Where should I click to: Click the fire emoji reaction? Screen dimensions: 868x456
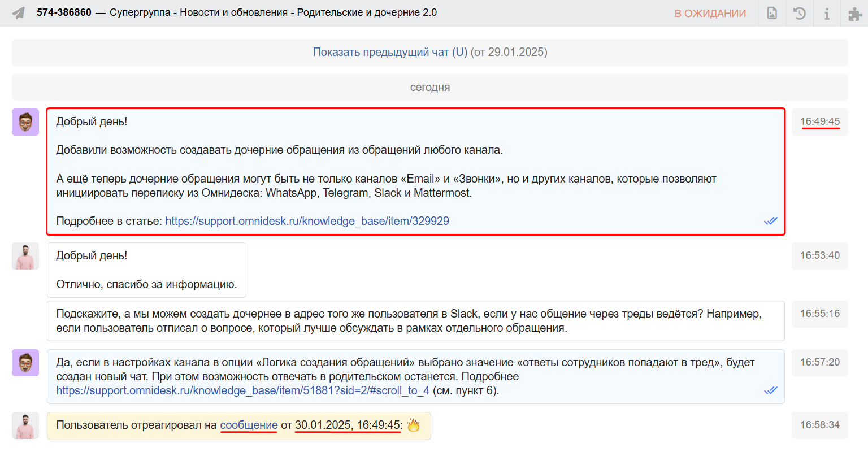(x=414, y=425)
